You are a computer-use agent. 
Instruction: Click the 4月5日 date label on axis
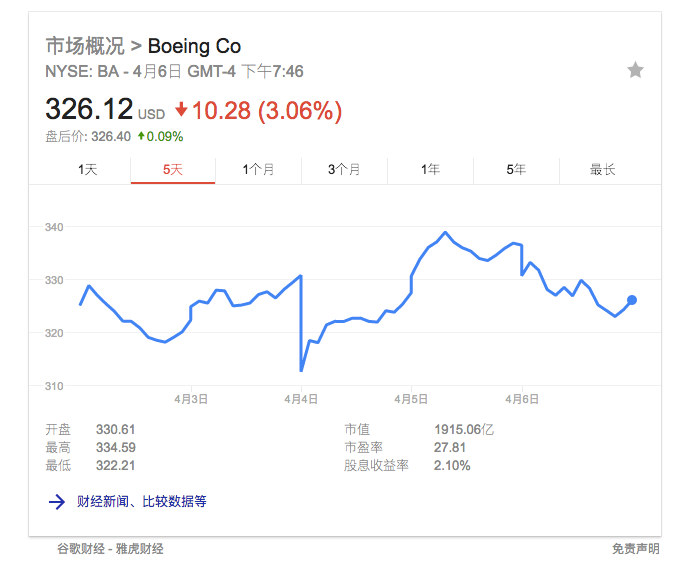(411, 399)
